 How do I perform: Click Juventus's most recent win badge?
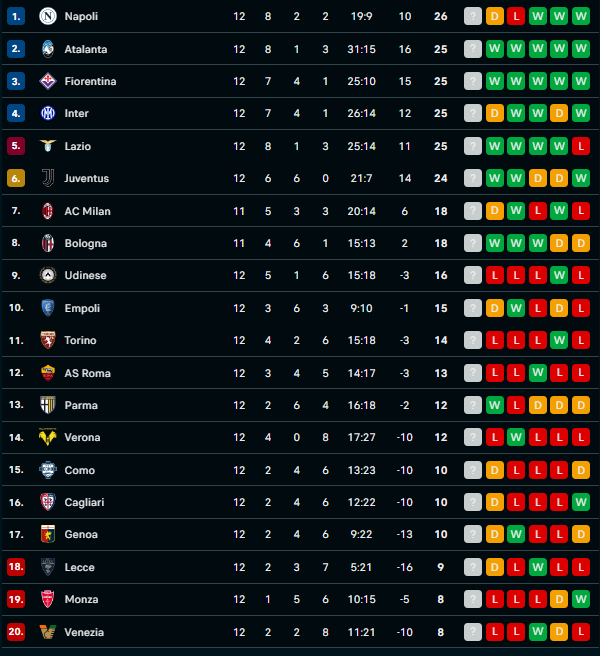(582, 178)
